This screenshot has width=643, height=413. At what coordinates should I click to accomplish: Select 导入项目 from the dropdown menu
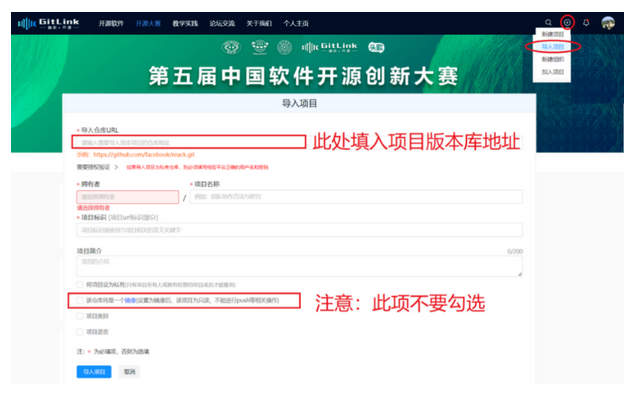click(553, 47)
